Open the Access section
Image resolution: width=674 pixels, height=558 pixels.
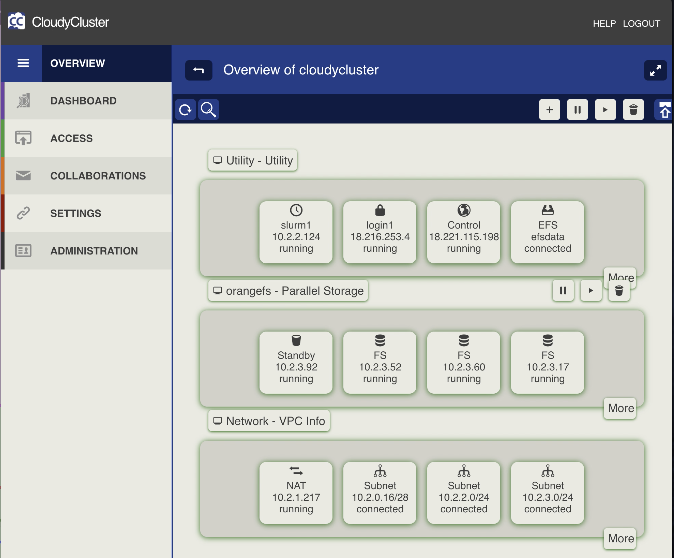(88, 138)
